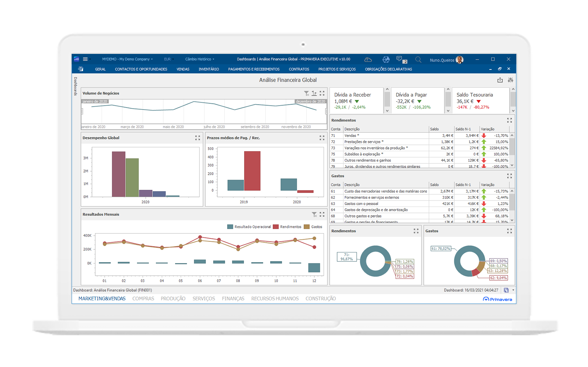Image resolution: width=588 pixels, height=367 pixels.
Task: Switch to RECURSOS HUMANOS tab
Action: [275, 299]
